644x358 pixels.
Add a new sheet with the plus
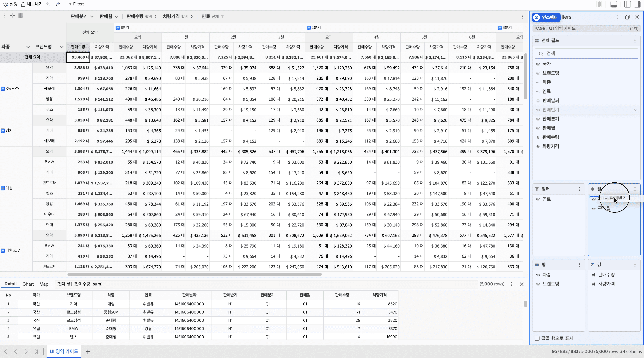pyautogui.click(x=88, y=352)
